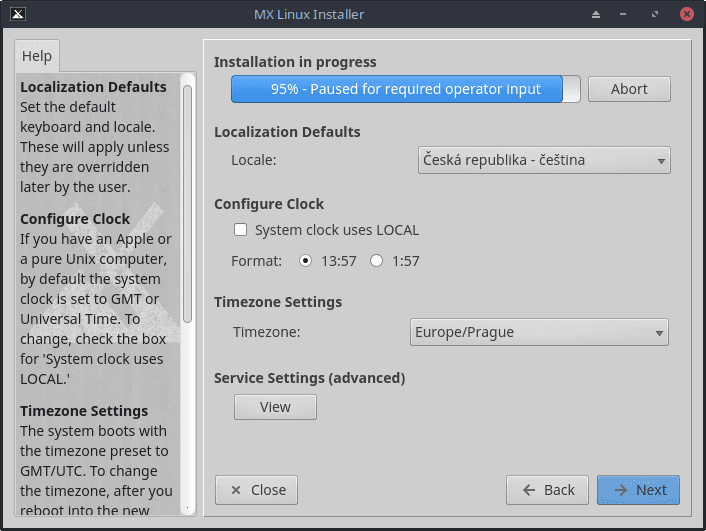Click the Configure Clock help heading
Image resolution: width=706 pixels, height=531 pixels.
pyautogui.click(x=75, y=219)
